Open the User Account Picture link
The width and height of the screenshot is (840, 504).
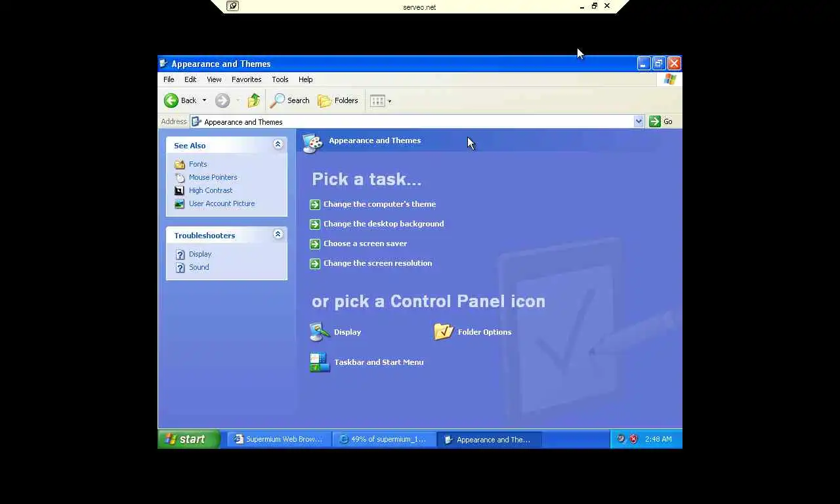[x=222, y=203]
